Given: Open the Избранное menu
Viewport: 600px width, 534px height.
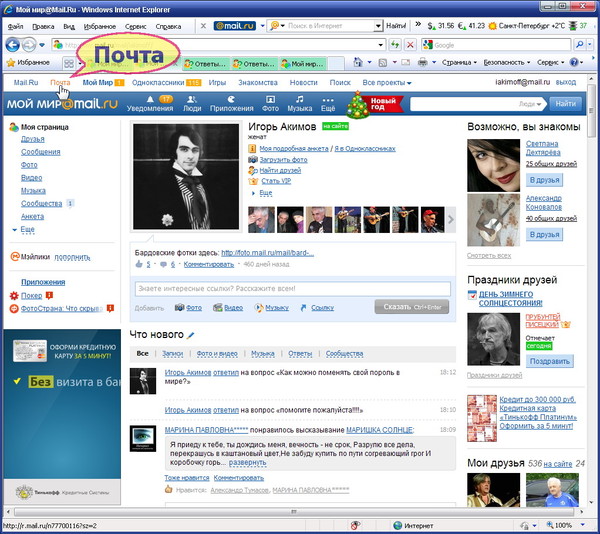Looking at the screenshot, I should pyautogui.click(x=100, y=26).
